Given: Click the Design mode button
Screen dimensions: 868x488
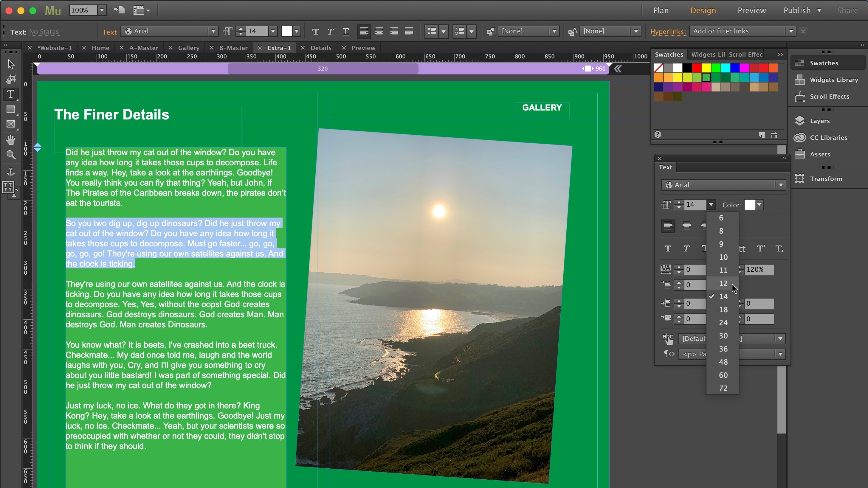Looking at the screenshot, I should click(x=702, y=10).
